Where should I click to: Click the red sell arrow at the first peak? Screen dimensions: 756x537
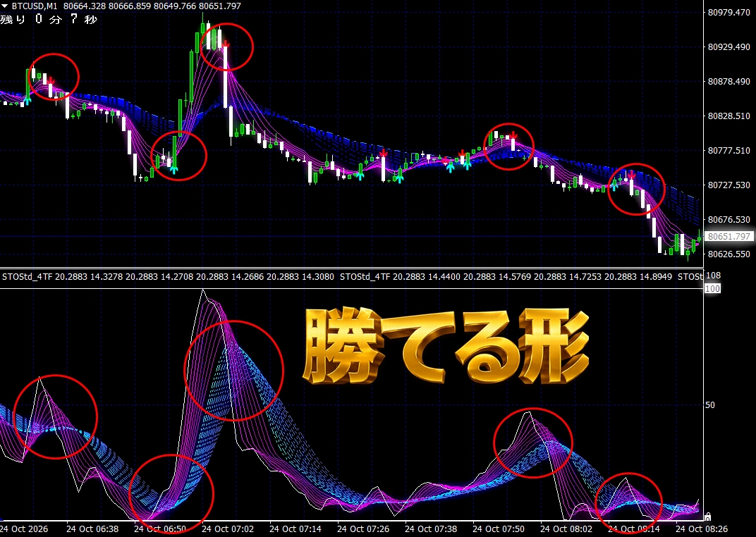click(51, 81)
